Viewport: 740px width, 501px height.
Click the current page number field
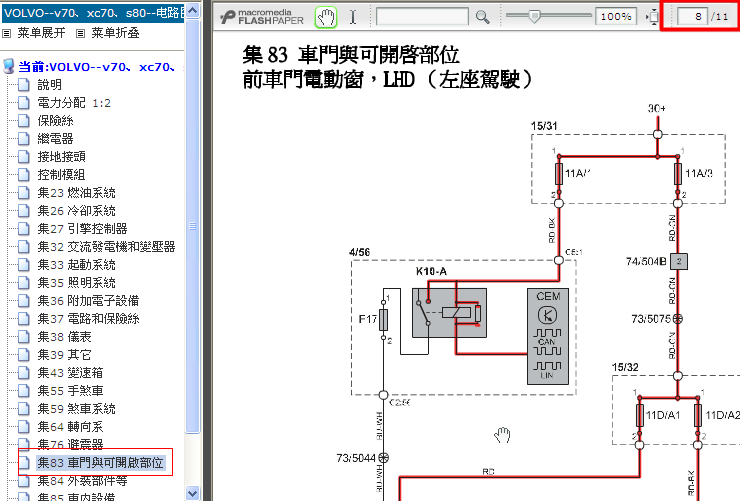point(692,17)
